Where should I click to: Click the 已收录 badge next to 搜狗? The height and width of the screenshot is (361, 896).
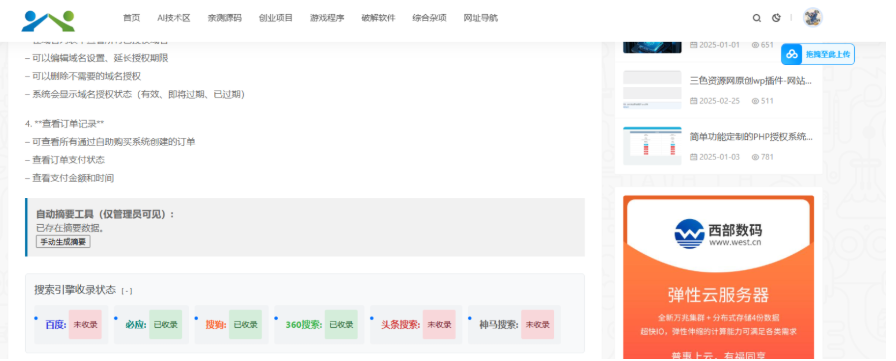246,325
